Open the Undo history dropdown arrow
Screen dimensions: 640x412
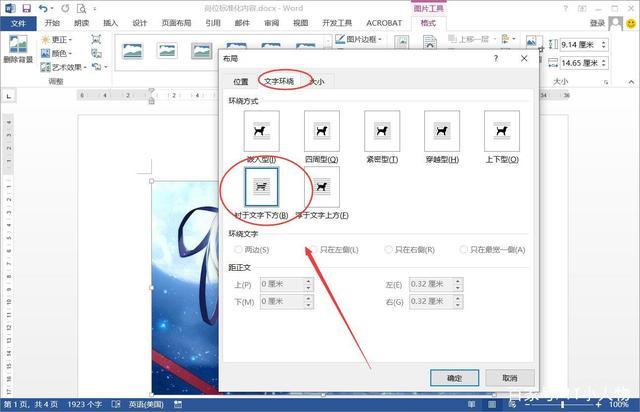point(52,8)
